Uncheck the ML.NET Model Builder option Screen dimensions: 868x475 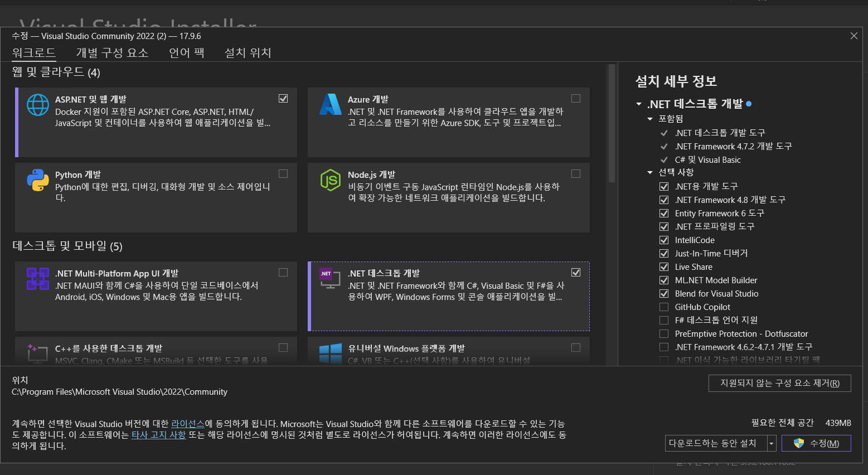(x=664, y=280)
